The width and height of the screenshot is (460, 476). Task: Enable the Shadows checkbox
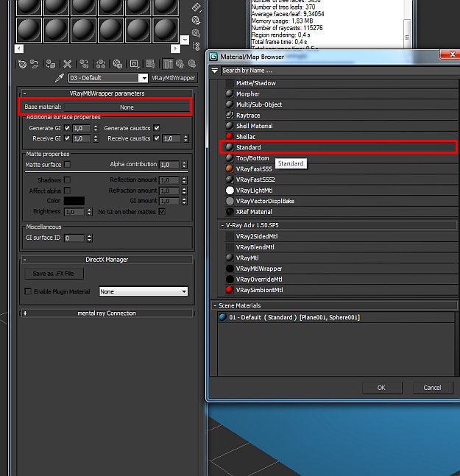pyautogui.click(x=68, y=180)
